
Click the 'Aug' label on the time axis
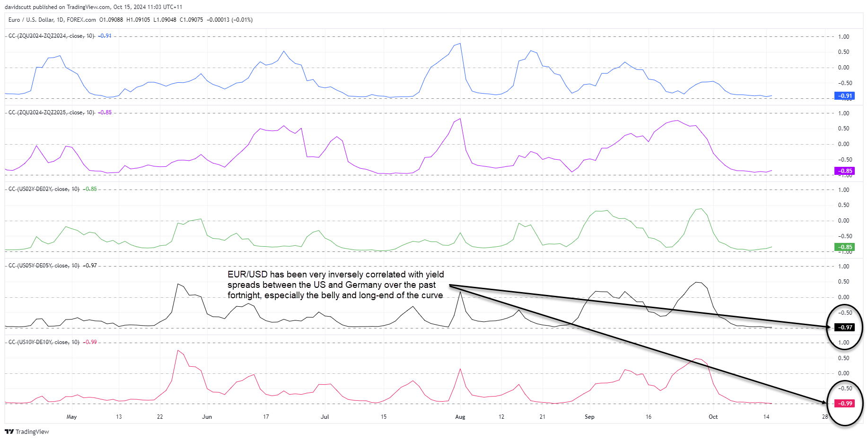(x=460, y=417)
